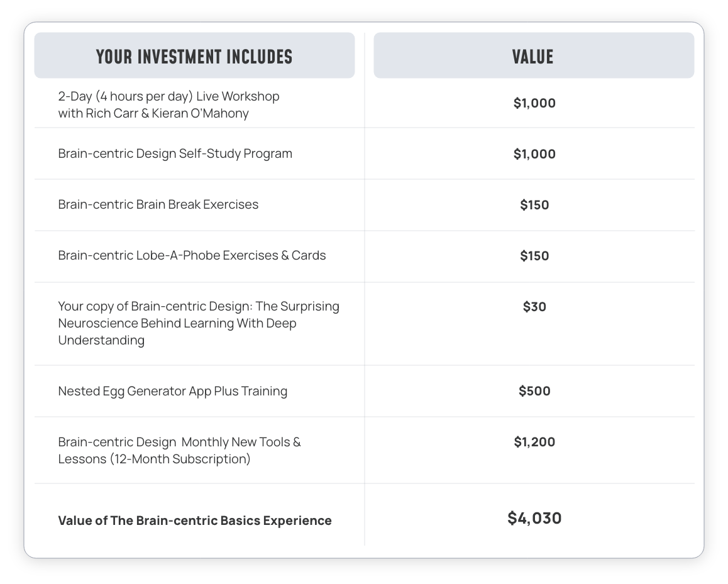Viewport: 728px width, 584px height.
Task: Click the Brain Break Exercises $150 value
Action: click(534, 205)
